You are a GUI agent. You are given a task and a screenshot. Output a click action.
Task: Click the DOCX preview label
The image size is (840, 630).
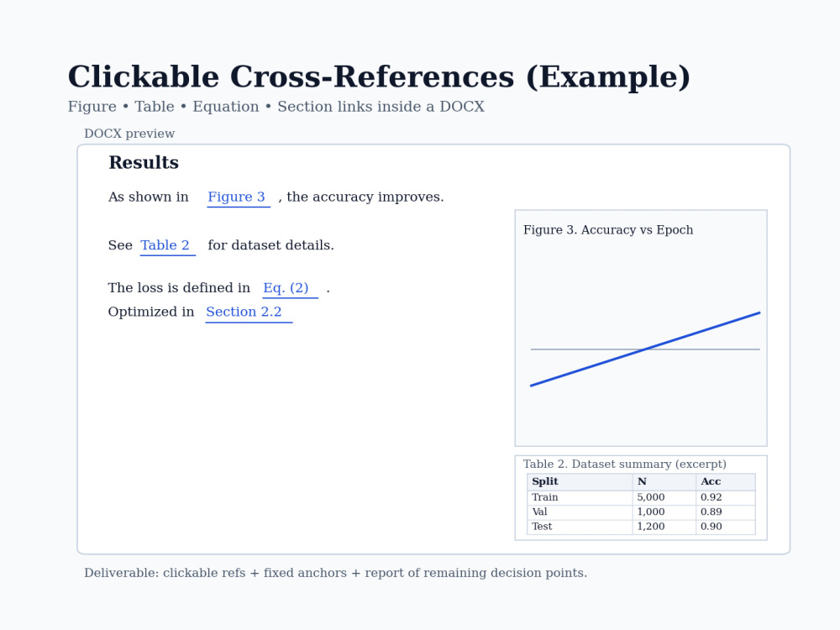[x=129, y=134]
